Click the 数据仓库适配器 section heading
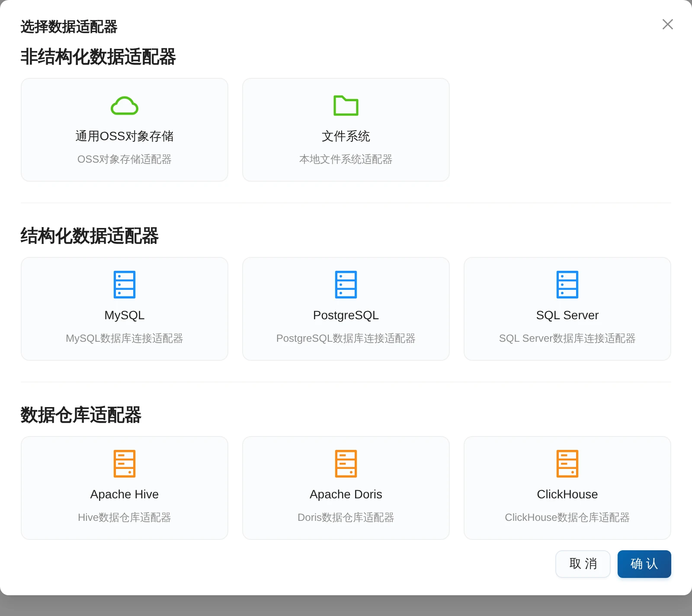 [81, 415]
